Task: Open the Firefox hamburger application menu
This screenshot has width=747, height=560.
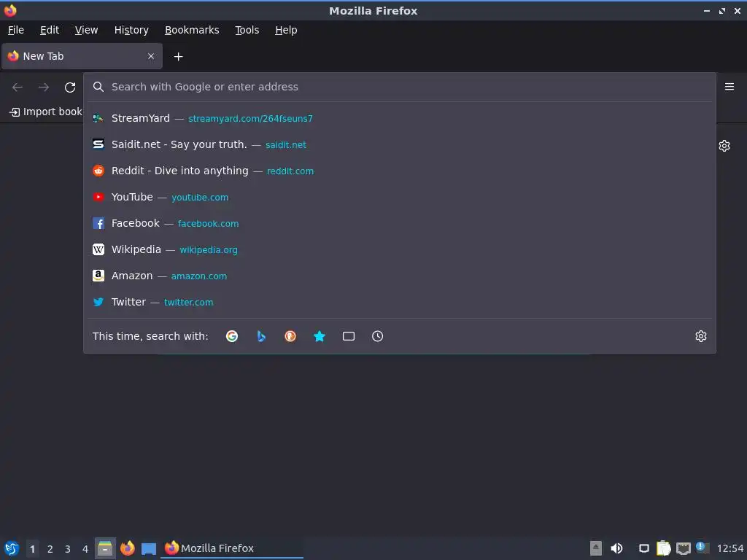Action: click(729, 87)
